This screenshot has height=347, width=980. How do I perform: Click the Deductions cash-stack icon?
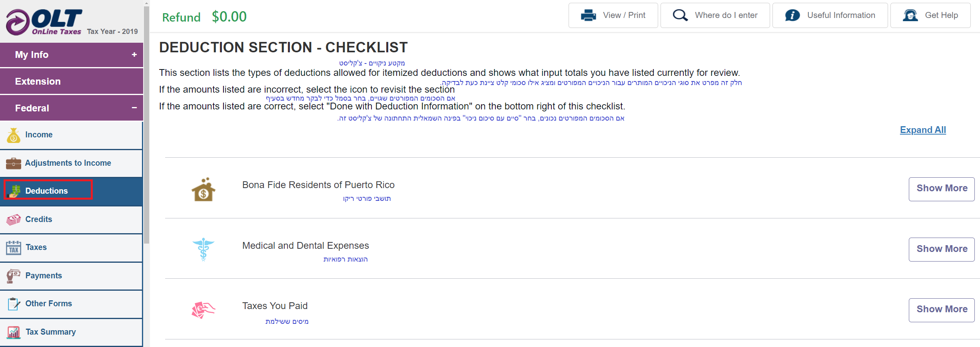click(14, 191)
